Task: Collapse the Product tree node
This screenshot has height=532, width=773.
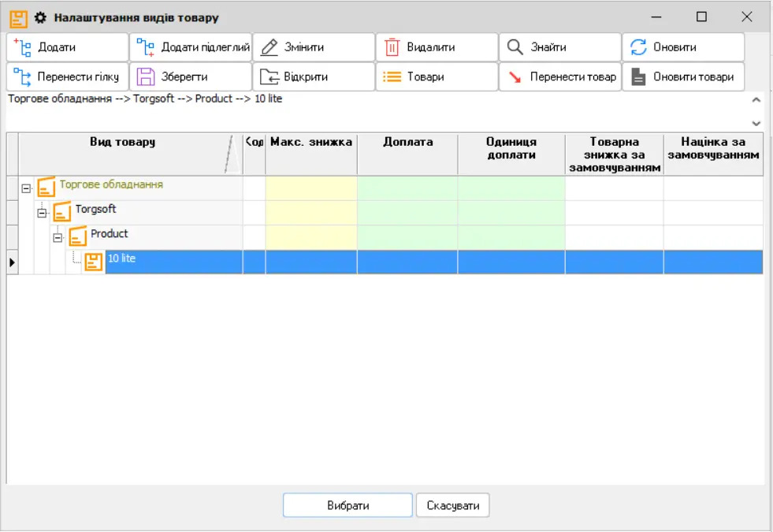Action: coord(58,237)
